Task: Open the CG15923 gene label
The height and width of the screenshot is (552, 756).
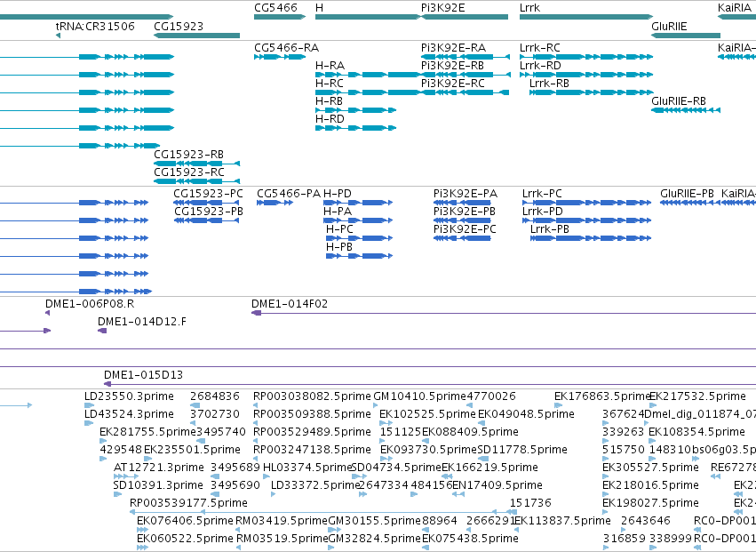Action: pos(179,26)
